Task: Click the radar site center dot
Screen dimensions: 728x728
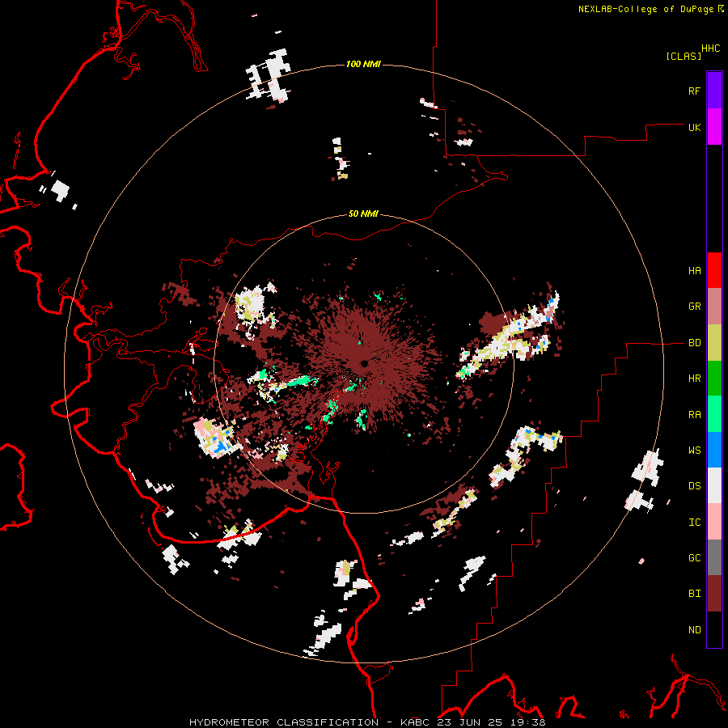Action: coord(365,363)
